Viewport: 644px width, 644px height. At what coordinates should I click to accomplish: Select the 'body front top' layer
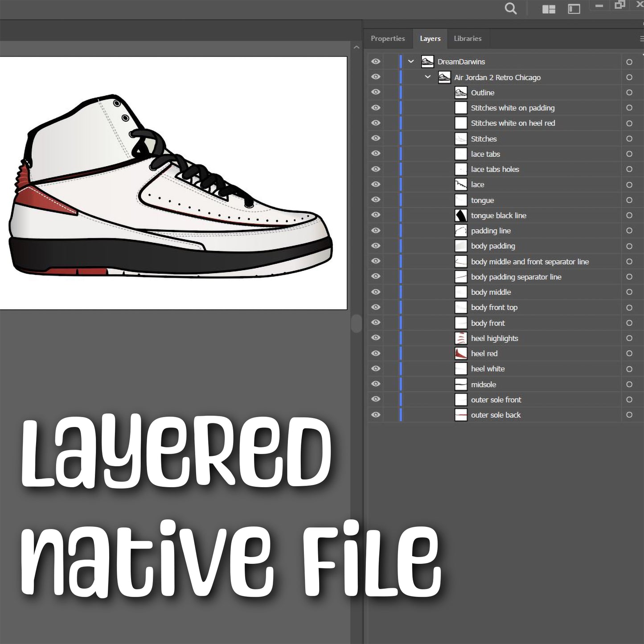tap(494, 308)
